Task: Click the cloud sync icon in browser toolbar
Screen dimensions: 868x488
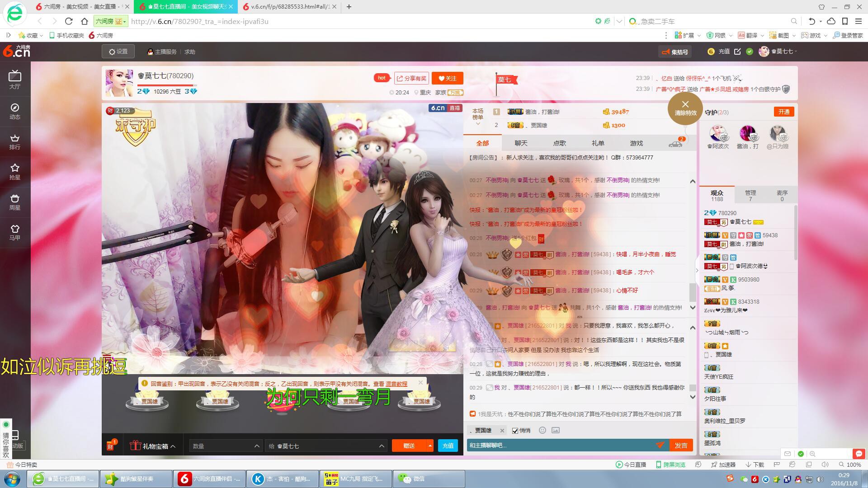Action: (831, 21)
